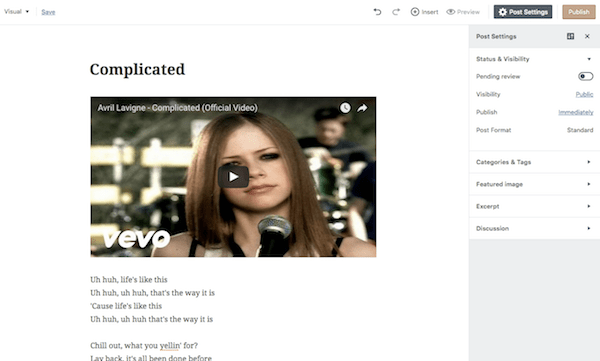
Task: Play the Avril Lavigne video
Action: coord(233,176)
